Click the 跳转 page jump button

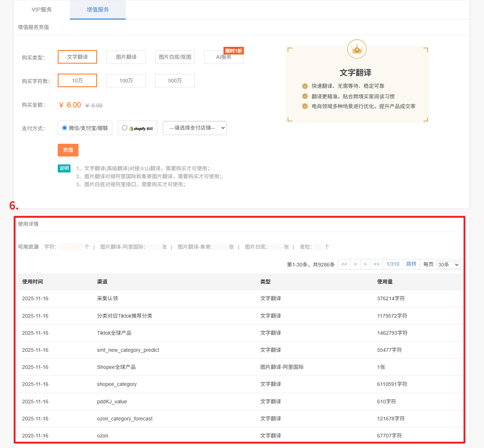click(x=411, y=264)
